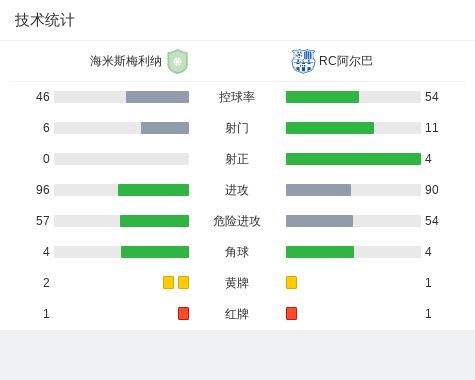This screenshot has height=380, width=475.
Task: Click RC阿尔巴's full green 射正 bar
Action: [353, 159]
